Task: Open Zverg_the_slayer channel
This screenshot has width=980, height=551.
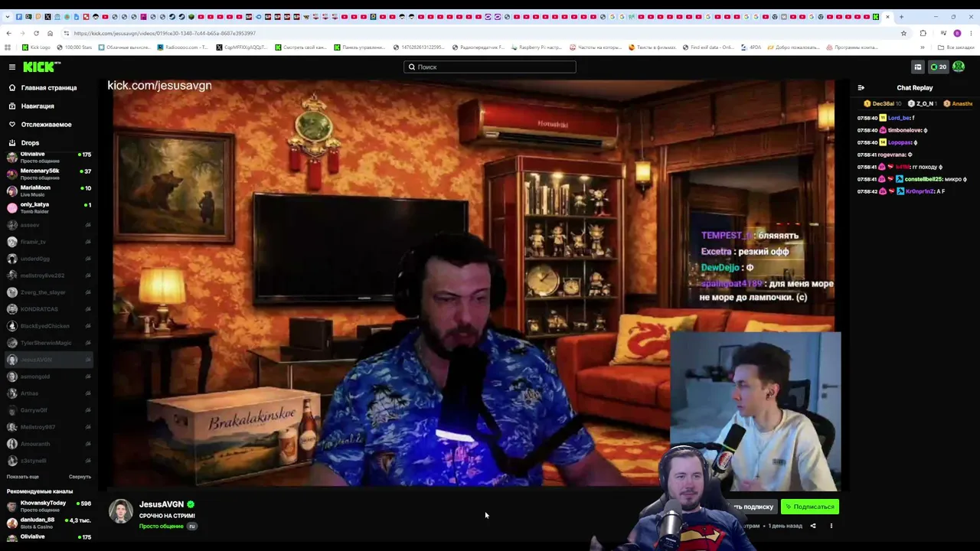Action: (49, 292)
